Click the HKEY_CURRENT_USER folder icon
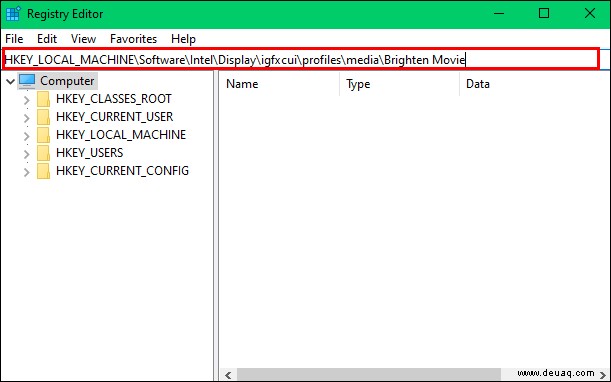Image resolution: width=611 pixels, height=382 pixels. coord(43,117)
